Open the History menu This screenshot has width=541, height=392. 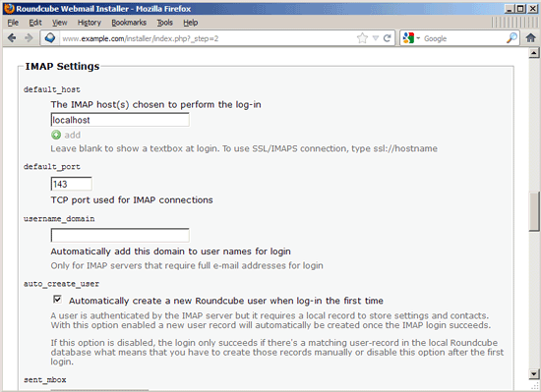tap(89, 23)
